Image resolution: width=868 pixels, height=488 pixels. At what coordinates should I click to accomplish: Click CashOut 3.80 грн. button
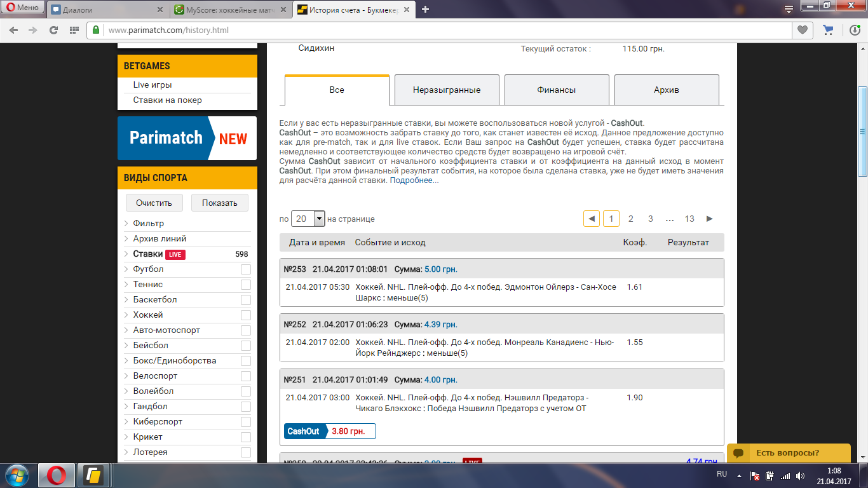point(330,431)
